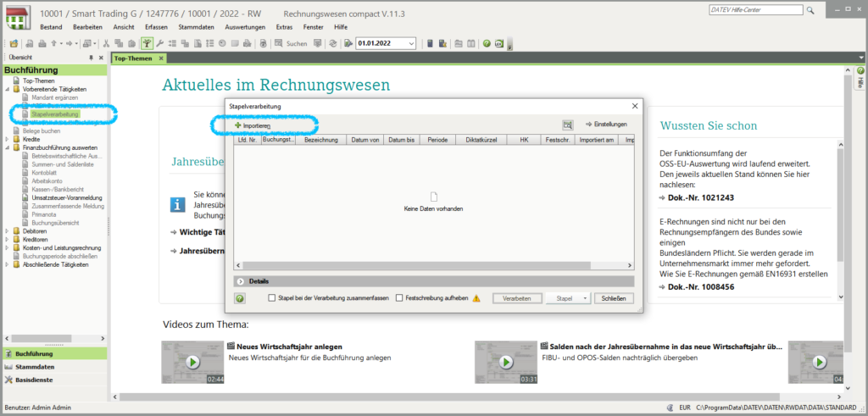Screen dimensions: 868x416
Task: Click the clock icon in the toolbar
Action: click(x=222, y=43)
